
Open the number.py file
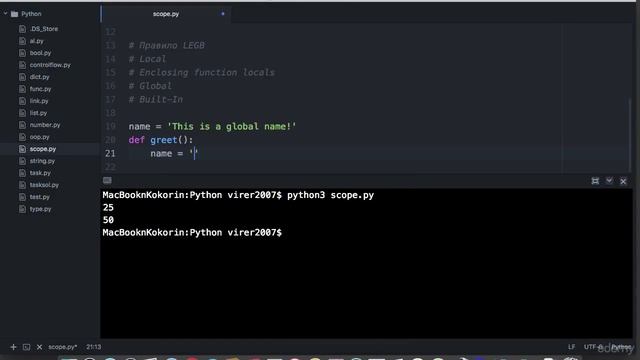click(x=45, y=125)
